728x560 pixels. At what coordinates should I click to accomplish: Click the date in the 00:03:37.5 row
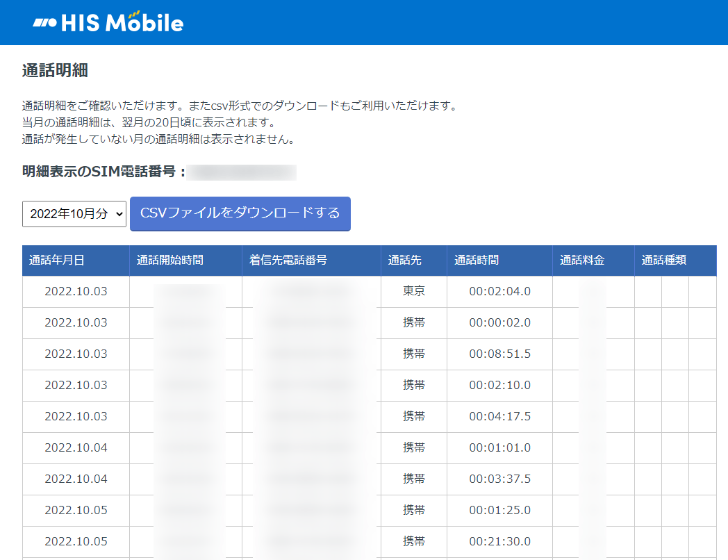[76, 479]
